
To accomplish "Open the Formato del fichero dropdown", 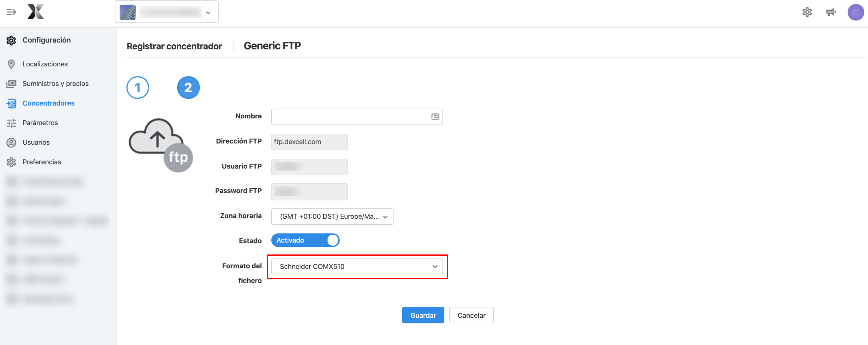I will [357, 266].
